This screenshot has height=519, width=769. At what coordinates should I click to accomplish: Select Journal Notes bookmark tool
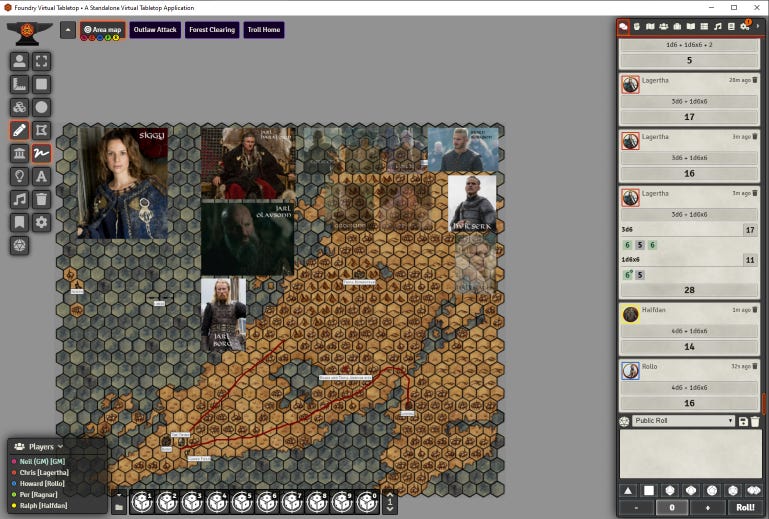point(19,222)
